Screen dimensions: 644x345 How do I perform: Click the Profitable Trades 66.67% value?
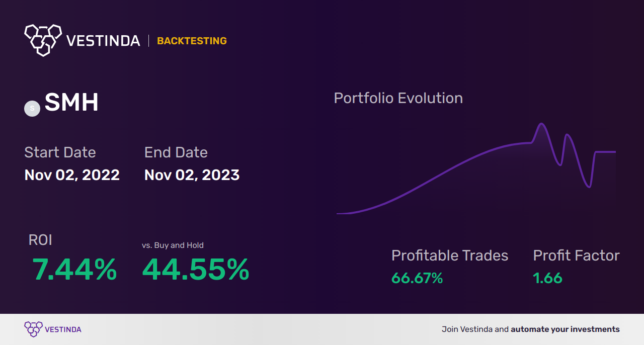(417, 278)
